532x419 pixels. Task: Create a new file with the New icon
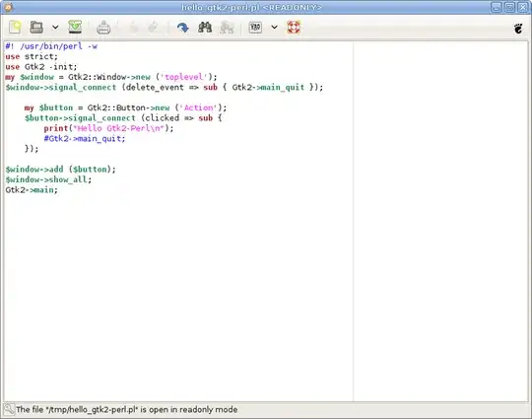pyautogui.click(x=15, y=28)
